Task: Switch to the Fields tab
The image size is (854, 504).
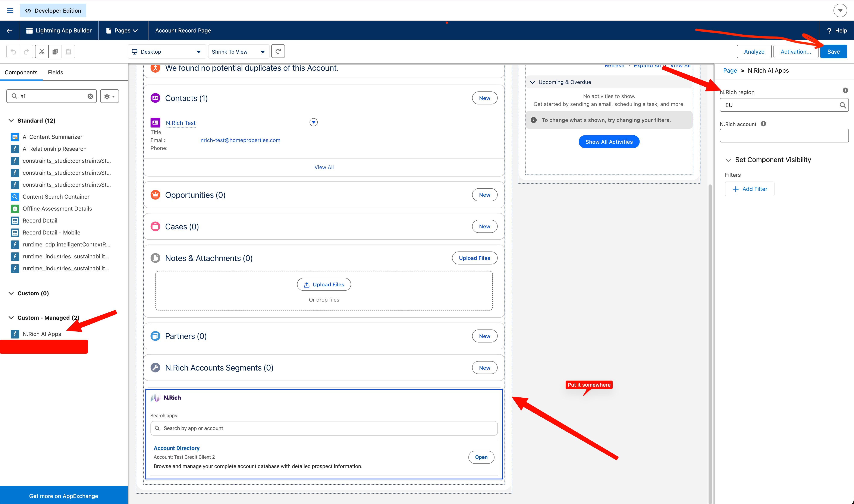Action: [x=55, y=72]
